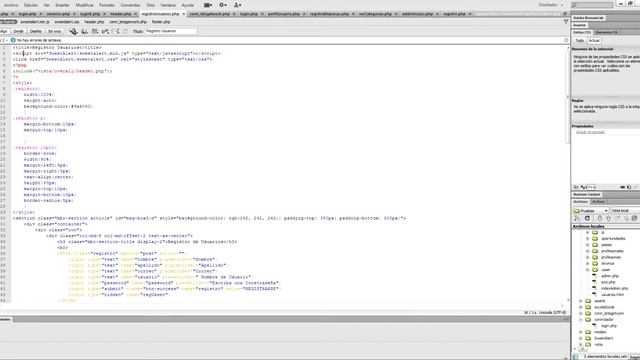Expand the SweetAlert folder in Files panel

(x=580, y=338)
